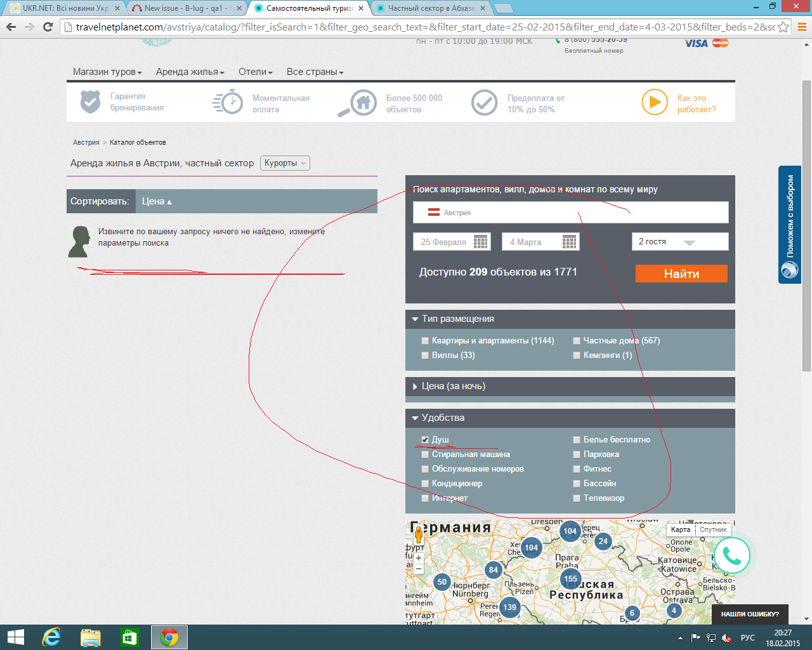This screenshot has width=812, height=650.
Task: Click the browser reload page icon
Action: pyautogui.click(x=48, y=27)
